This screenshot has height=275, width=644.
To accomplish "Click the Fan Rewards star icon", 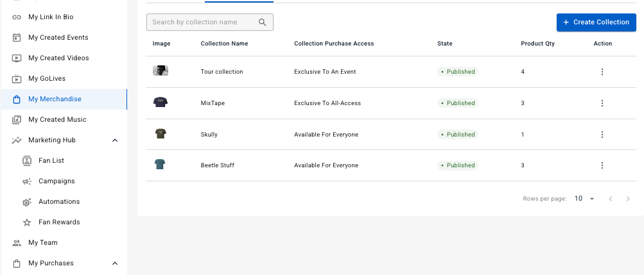I will [27, 222].
